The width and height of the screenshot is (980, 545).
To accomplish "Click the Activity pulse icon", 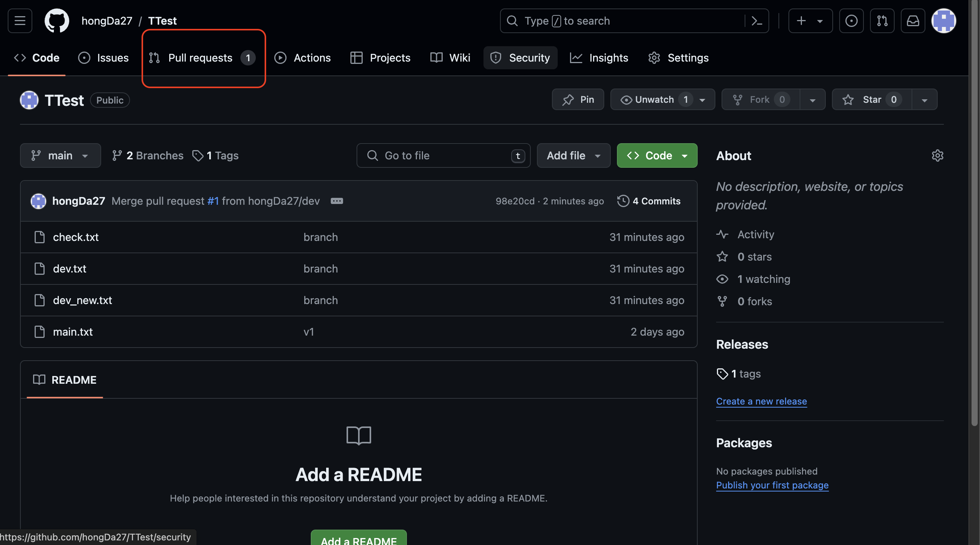I will click(x=722, y=234).
